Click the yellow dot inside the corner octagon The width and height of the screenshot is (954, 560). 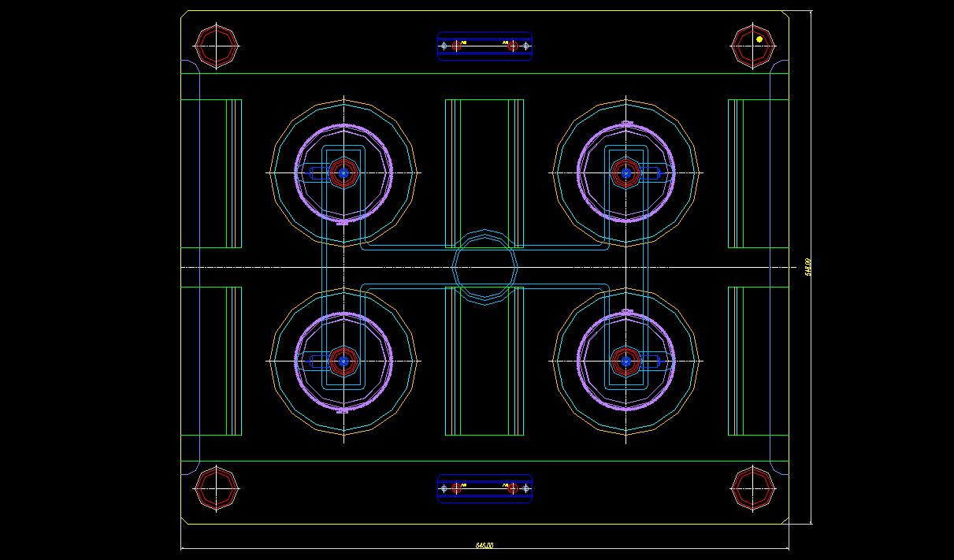point(759,39)
